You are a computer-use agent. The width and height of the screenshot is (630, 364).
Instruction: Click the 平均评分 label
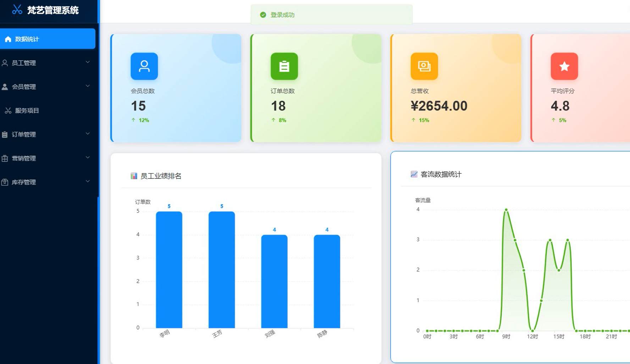point(563,91)
